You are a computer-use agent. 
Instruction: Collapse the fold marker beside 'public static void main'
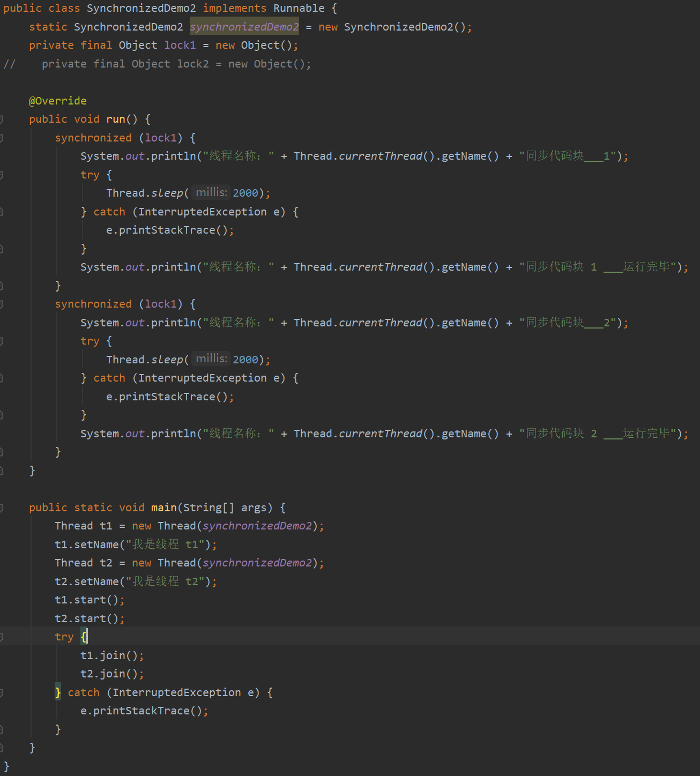[x=2, y=508]
